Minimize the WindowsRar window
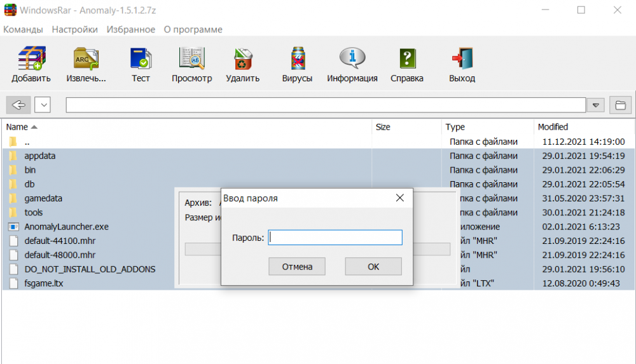 point(545,10)
